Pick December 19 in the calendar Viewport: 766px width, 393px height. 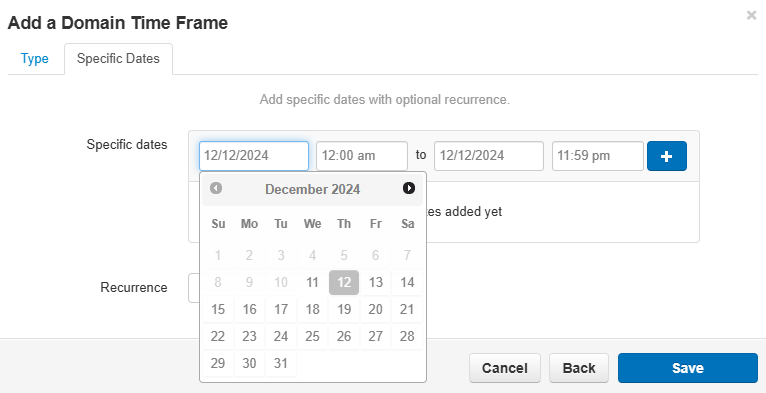point(344,309)
